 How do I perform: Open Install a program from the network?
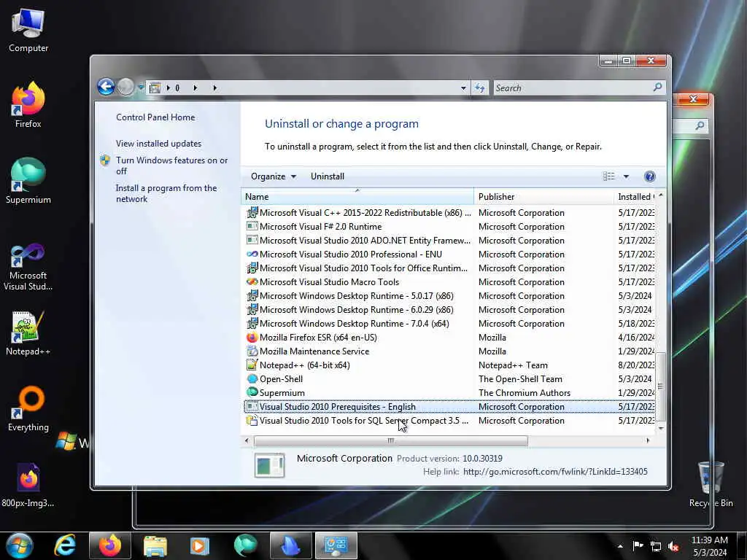(x=166, y=193)
